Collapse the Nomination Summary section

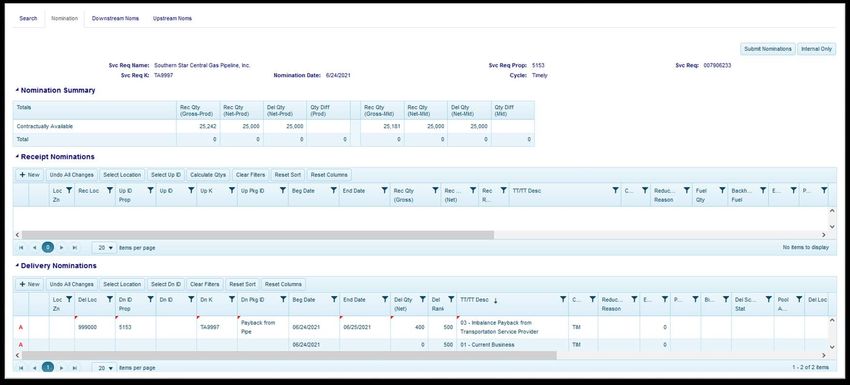[x=17, y=91]
